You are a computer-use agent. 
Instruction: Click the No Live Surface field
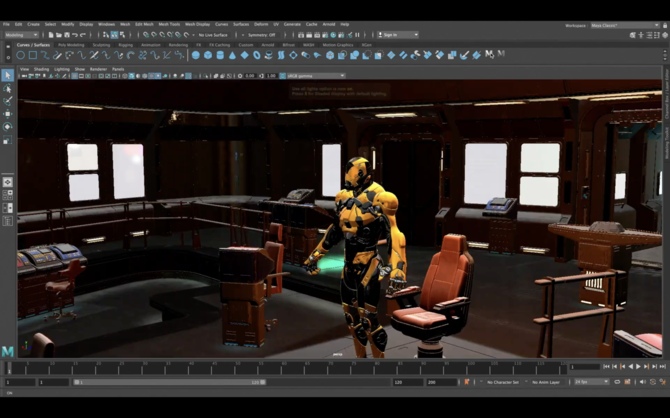click(213, 35)
